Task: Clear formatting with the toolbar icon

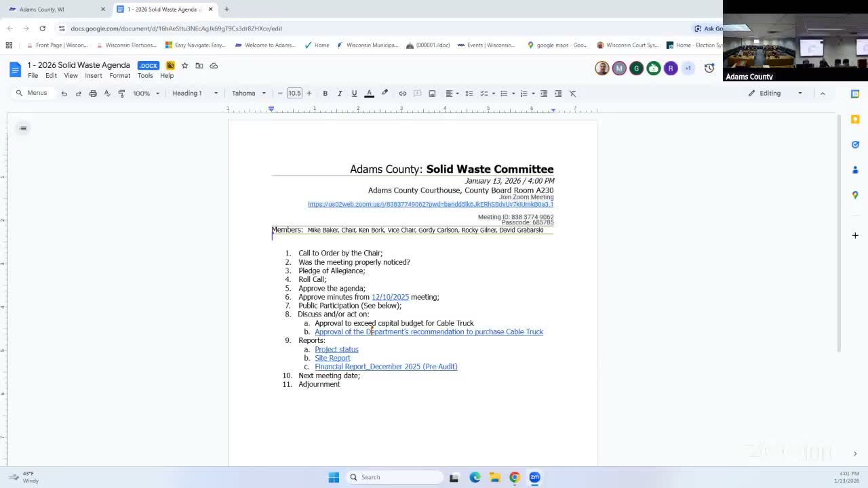Action: coord(572,93)
